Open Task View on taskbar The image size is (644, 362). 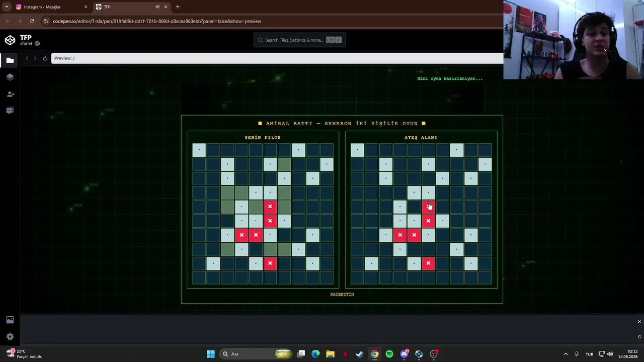tap(301, 354)
